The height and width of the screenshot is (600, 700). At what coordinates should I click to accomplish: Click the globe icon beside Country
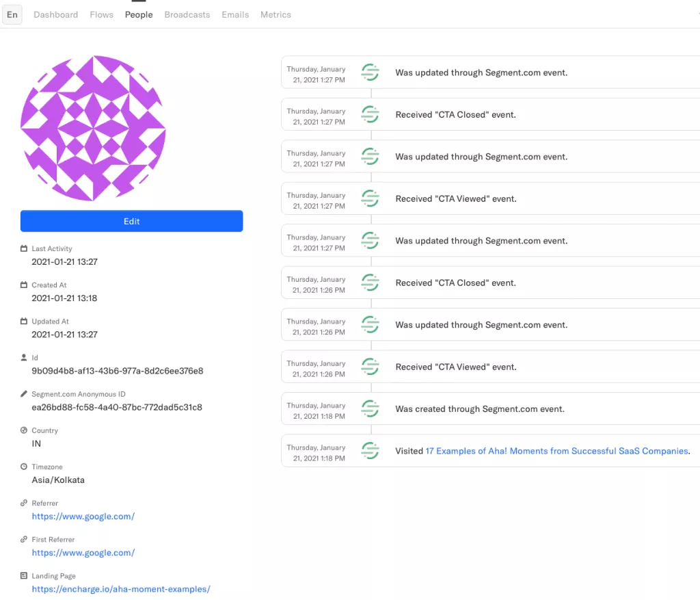(24, 430)
